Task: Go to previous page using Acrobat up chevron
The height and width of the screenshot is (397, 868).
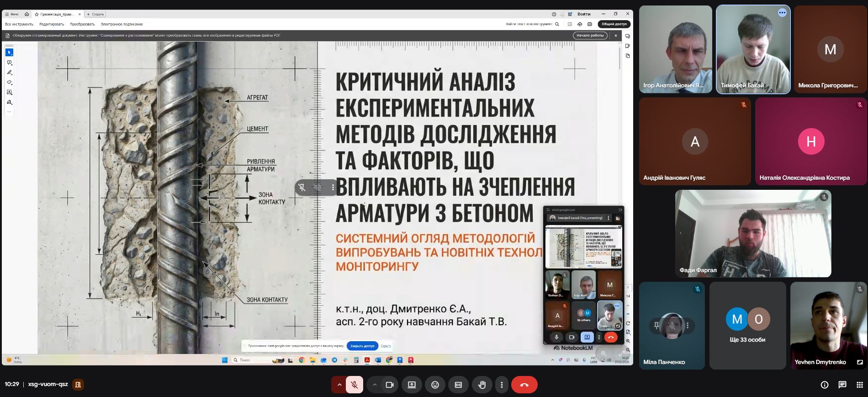Action: coord(628,305)
